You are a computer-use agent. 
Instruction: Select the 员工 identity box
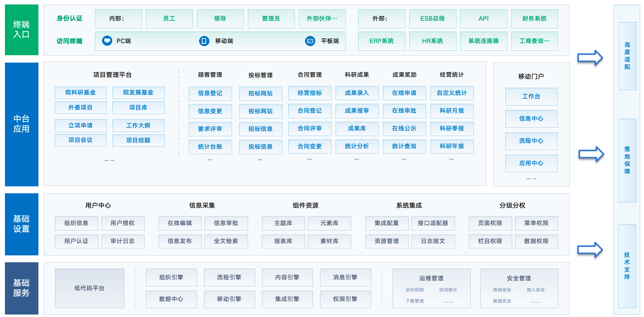coord(169,19)
